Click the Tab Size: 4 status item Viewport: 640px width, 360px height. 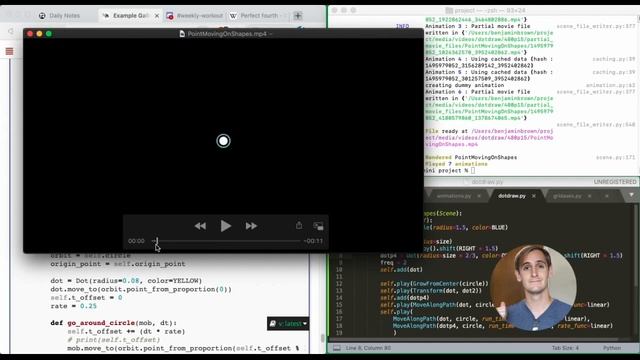(565, 348)
